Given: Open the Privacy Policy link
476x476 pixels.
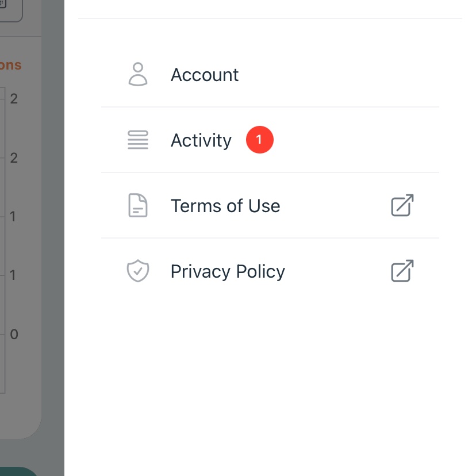Looking at the screenshot, I should click(228, 271).
